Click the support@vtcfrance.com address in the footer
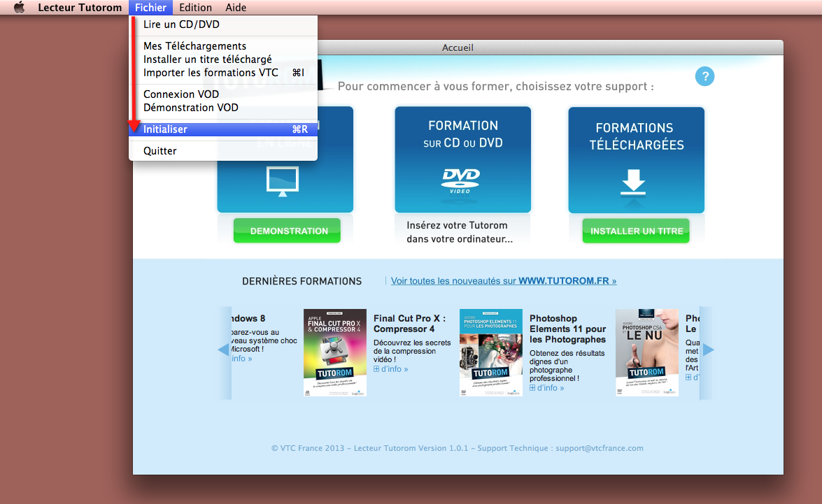Viewport: 822px width, 504px height. click(600, 448)
